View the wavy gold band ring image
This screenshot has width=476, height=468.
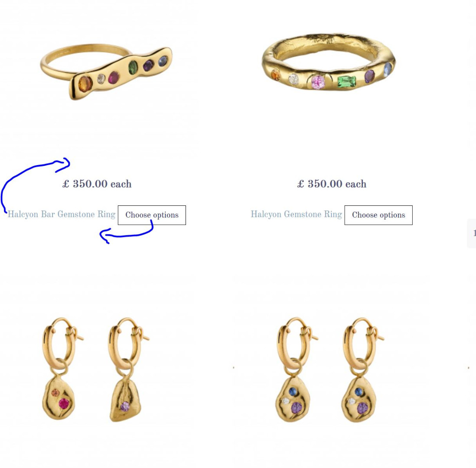click(x=329, y=62)
